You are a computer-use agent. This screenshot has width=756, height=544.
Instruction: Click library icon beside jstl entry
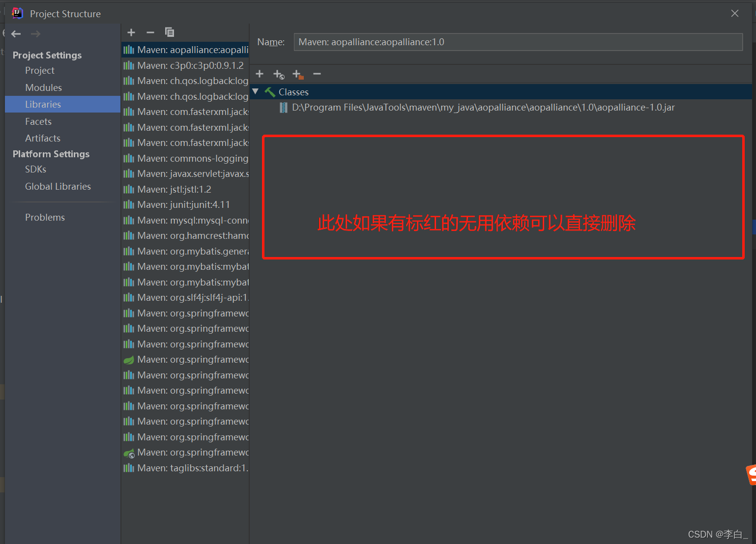pos(129,189)
